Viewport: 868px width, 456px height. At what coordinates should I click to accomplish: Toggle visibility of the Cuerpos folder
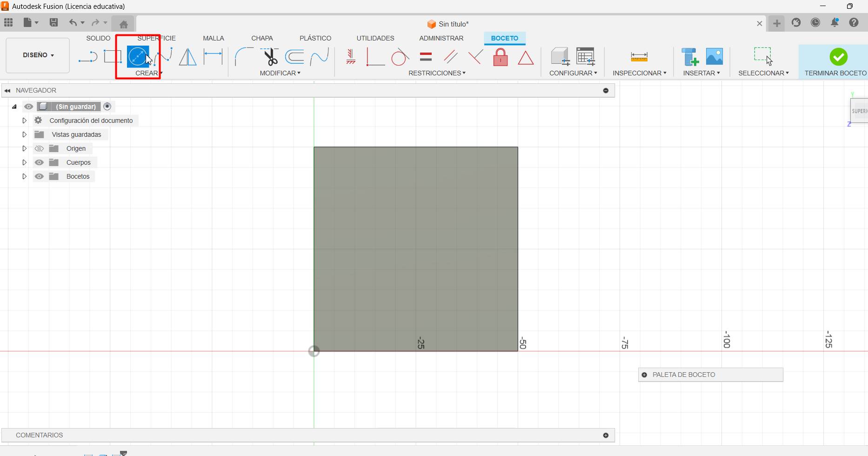coord(39,162)
